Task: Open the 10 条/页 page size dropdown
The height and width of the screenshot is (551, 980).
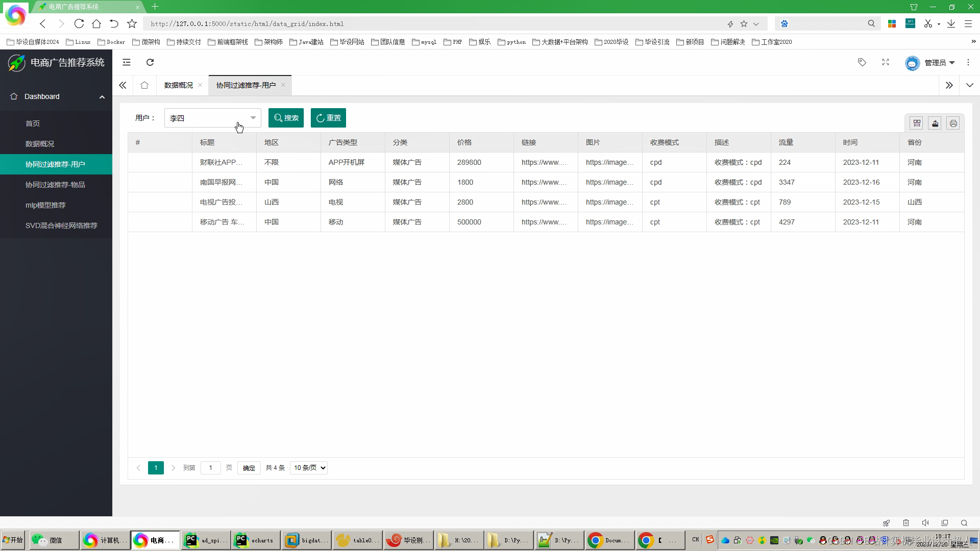Action: click(x=309, y=468)
